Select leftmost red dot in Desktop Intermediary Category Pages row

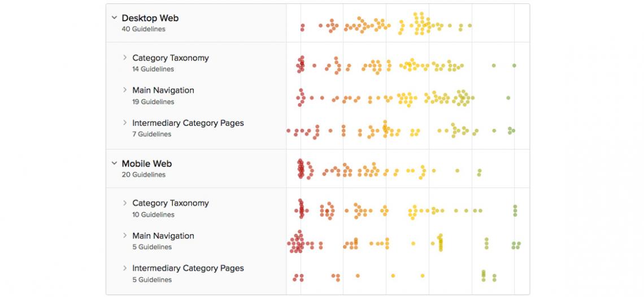click(288, 131)
